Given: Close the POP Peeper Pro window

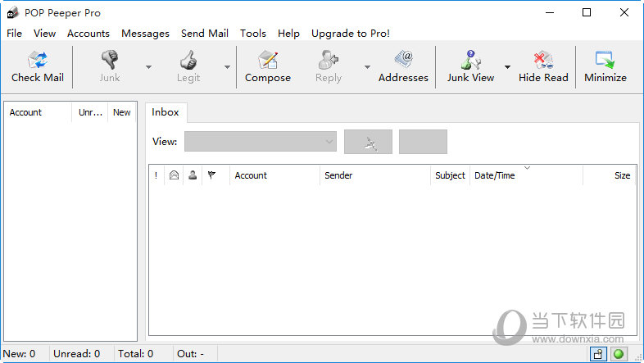Looking at the screenshot, I should pos(624,13).
